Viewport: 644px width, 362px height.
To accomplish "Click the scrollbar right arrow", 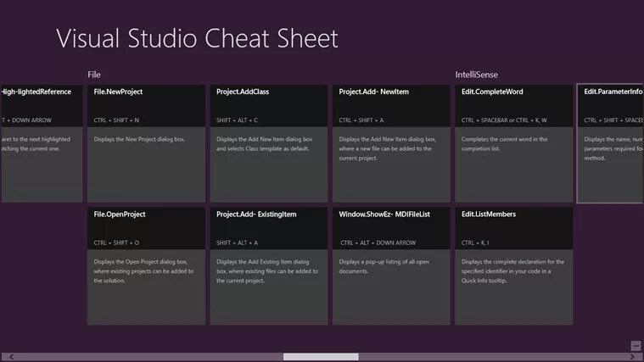I will tap(632, 357).
